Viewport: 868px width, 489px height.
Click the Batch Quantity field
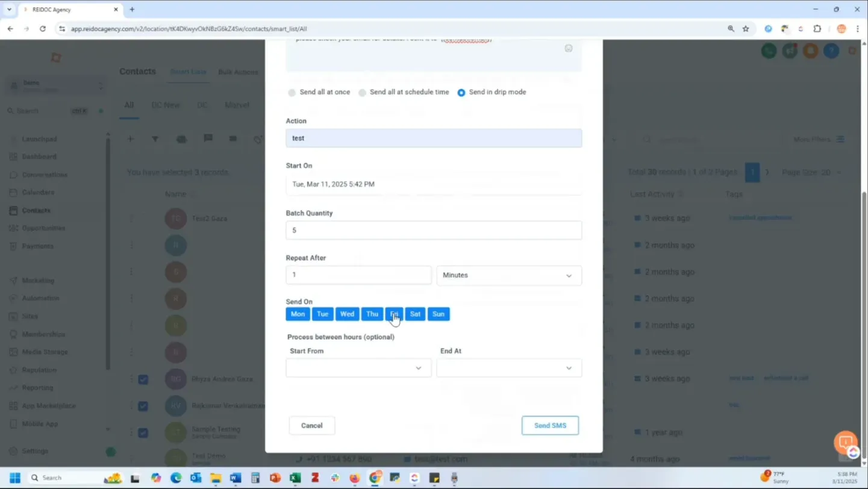click(434, 230)
